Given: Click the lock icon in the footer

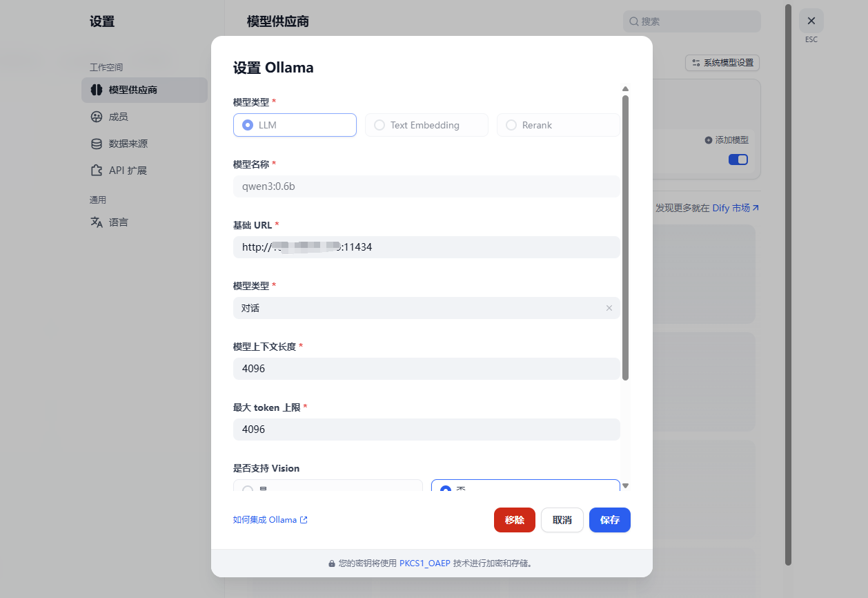Looking at the screenshot, I should 332,563.
